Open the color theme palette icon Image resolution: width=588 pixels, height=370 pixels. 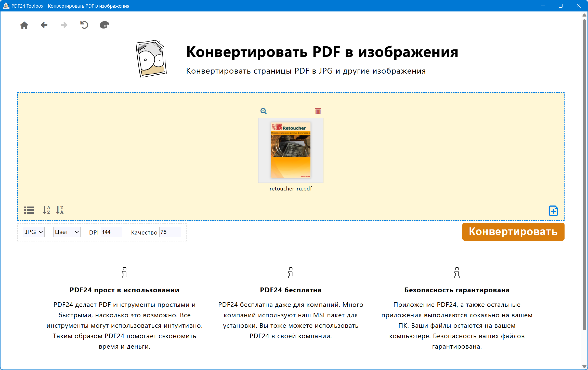coord(104,25)
